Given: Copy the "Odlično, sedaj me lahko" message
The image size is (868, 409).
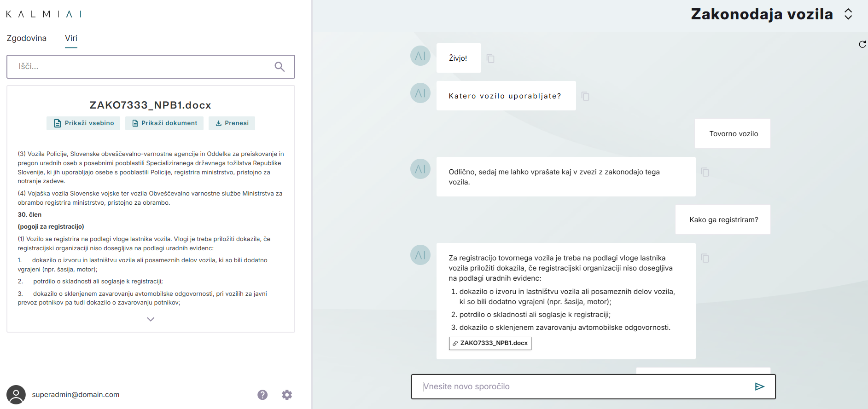Looking at the screenshot, I should tap(705, 172).
